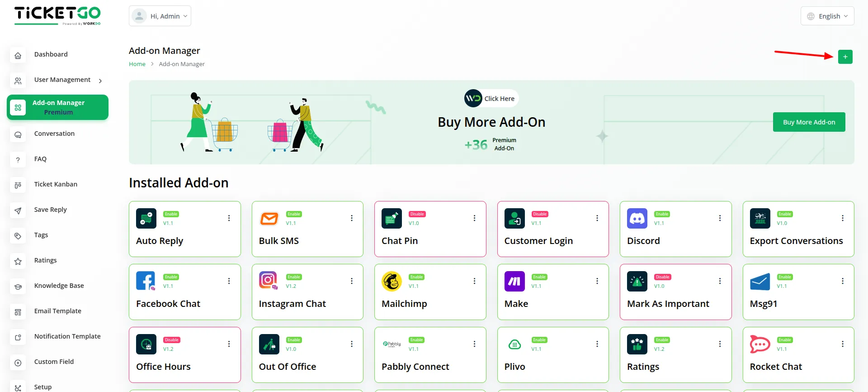Disable the Auto Reply add-on
868x392 pixels.
coord(171,213)
